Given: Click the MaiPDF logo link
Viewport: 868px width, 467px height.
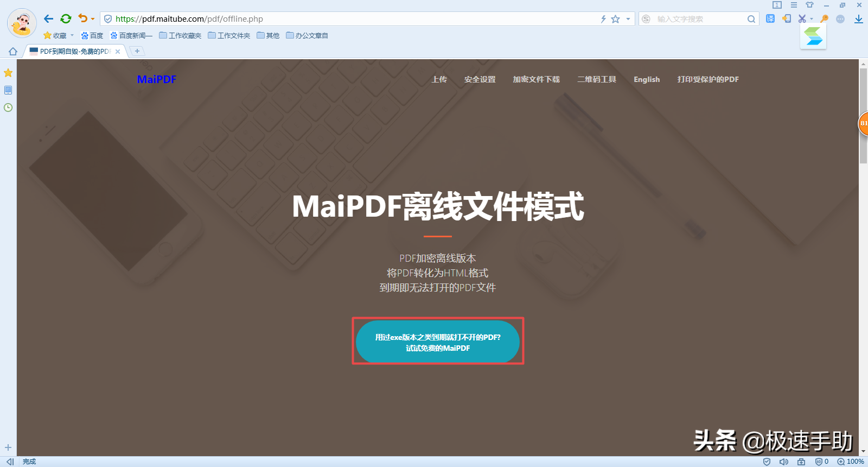Looking at the screenshot, I should 157,79.
